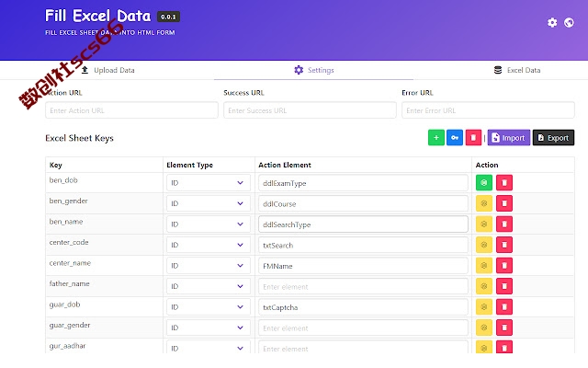Toggle yellow status button for center_name
This screenshot has height=368, width=588.
484,266
